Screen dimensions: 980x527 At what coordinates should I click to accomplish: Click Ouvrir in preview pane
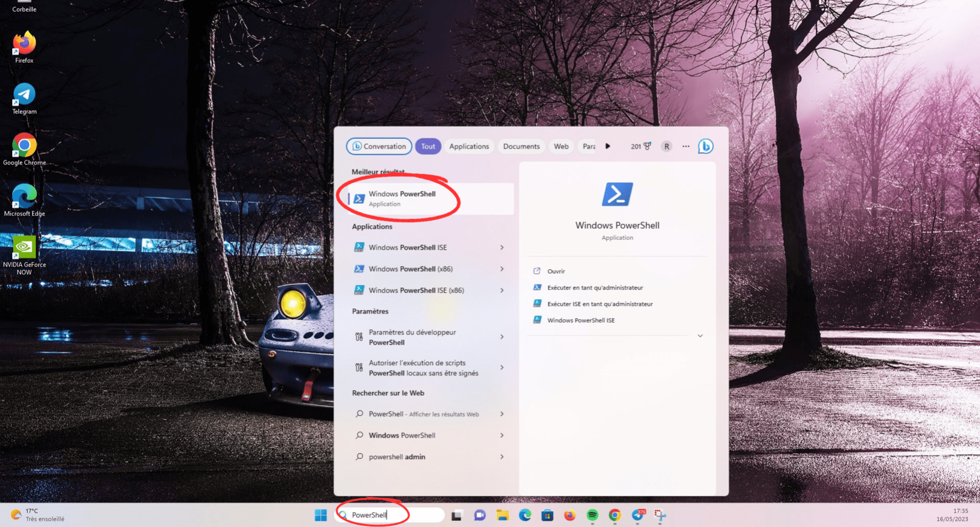click(556, 271)
